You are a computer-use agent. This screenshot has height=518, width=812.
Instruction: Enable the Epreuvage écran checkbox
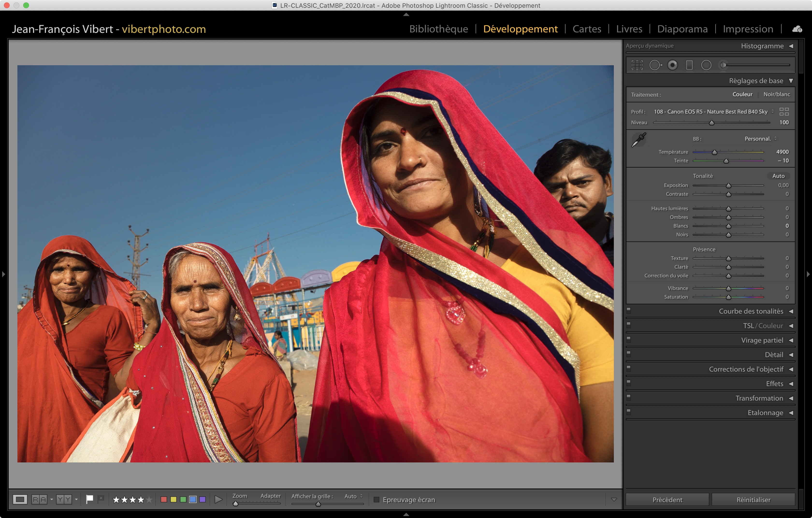(377, 499)
